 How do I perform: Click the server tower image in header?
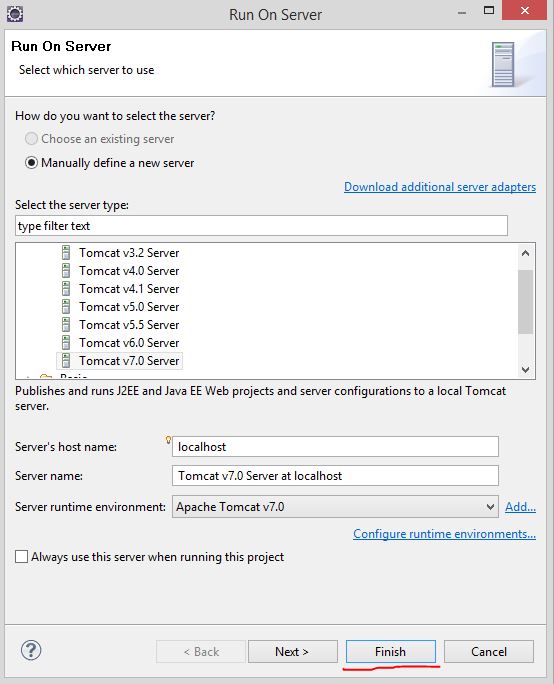pyautogui.click(x=503, y=65)
